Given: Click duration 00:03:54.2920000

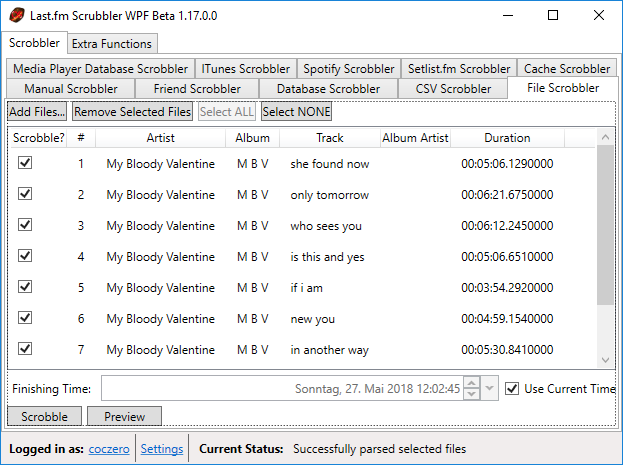Looking at the screenshot, I should [x=507, y=288].
